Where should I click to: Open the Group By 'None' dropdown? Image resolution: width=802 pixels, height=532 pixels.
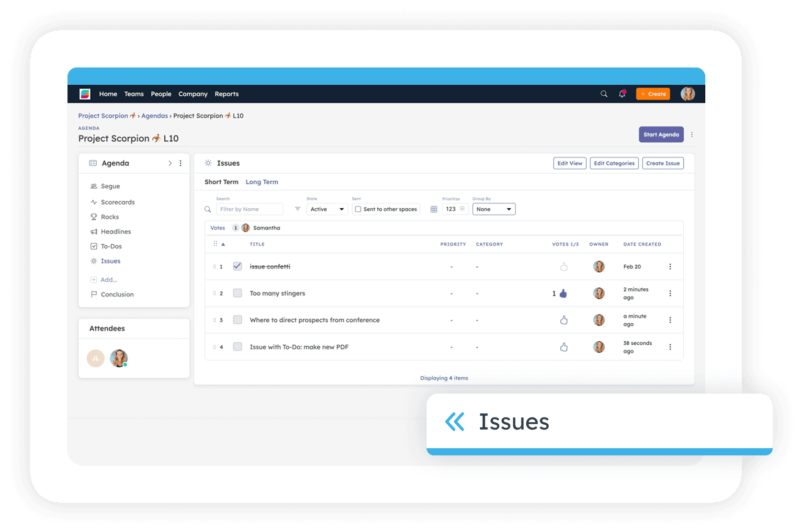click(494, 209)
